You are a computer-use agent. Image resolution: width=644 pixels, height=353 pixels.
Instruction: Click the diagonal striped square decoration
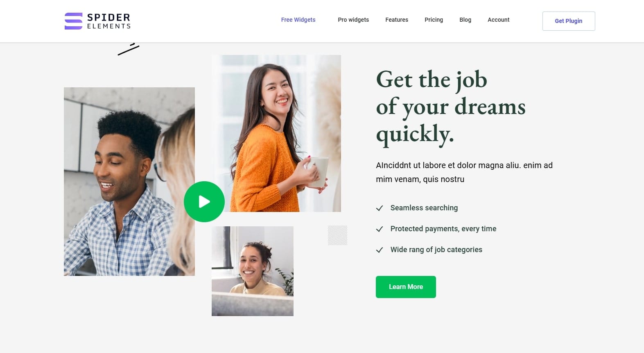(337, 235)
